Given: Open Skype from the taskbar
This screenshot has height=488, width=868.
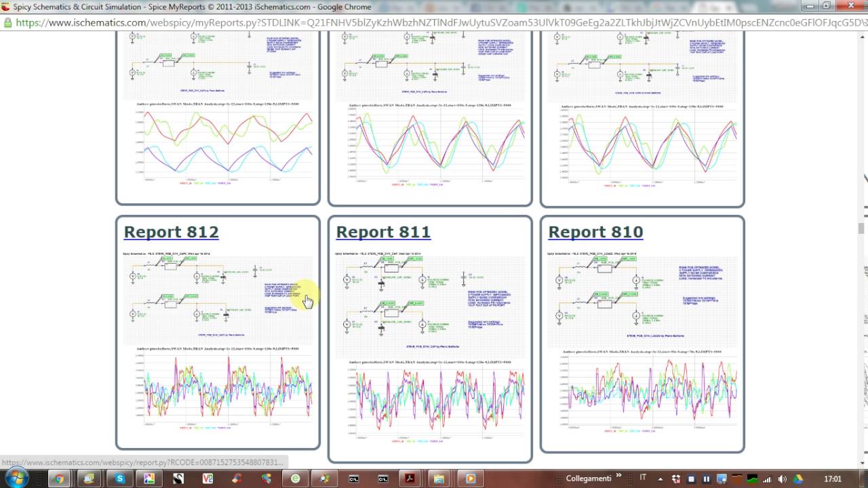Looking at the screenshot, I should pos(119,479).
